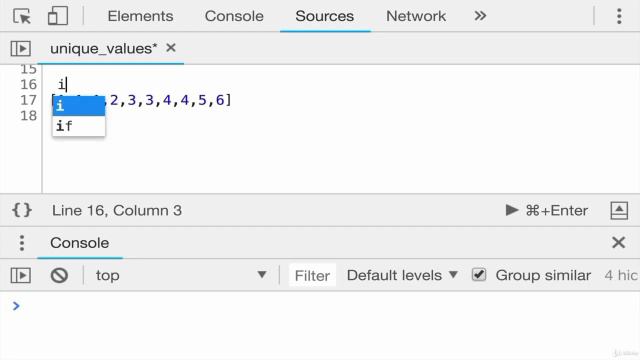This screenshot has height=360, width=640.
Task: Expand the Default levels dropdown
Action: [x=402, y=275]
